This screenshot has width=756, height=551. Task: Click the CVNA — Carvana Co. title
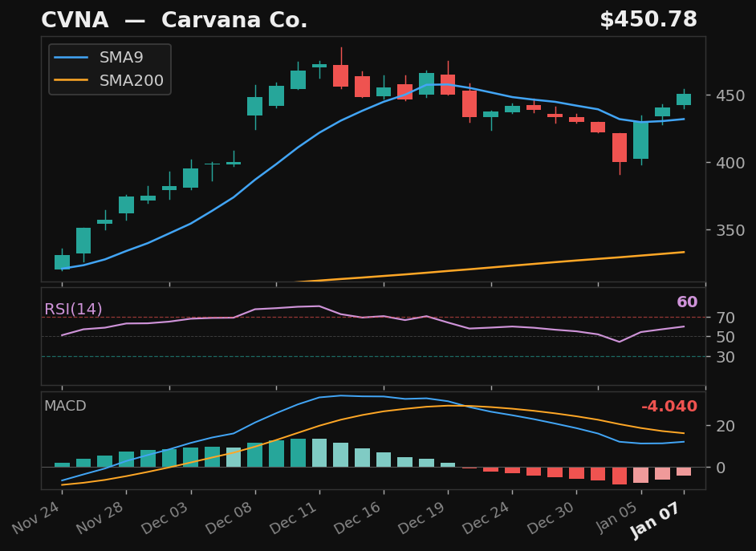point(174,20)
